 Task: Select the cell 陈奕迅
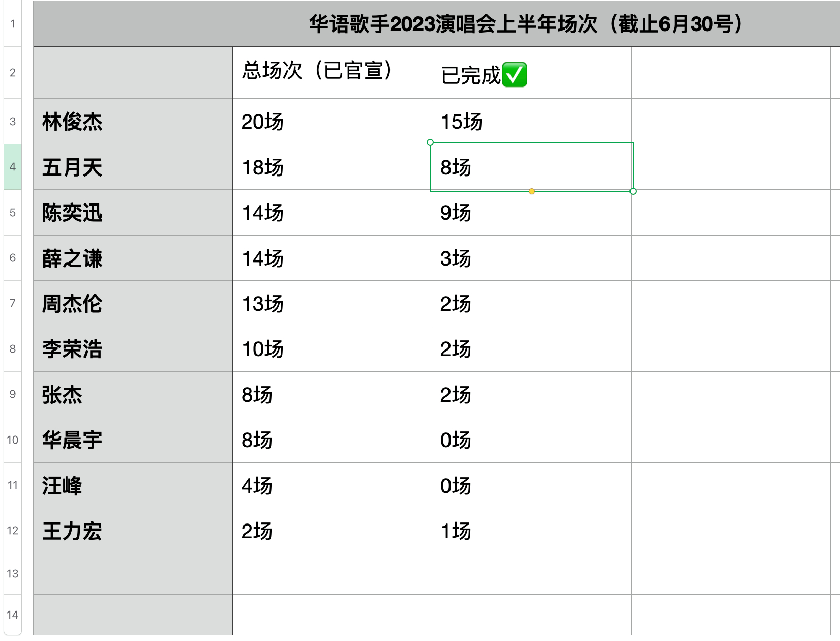point(133,213)
